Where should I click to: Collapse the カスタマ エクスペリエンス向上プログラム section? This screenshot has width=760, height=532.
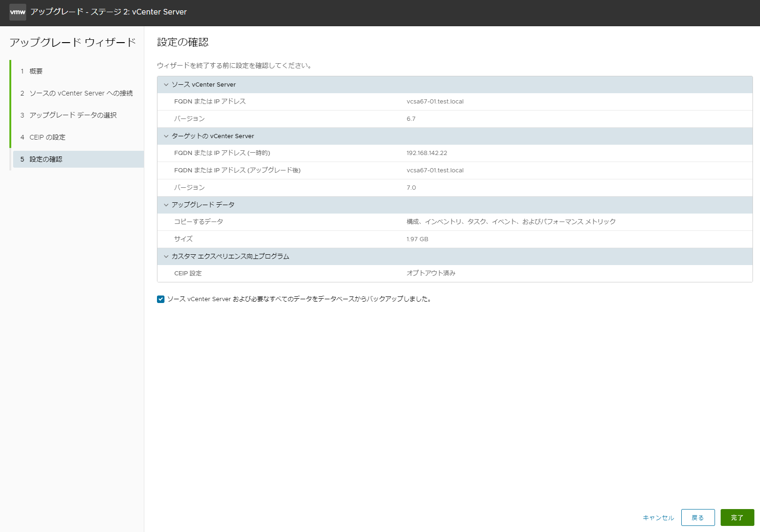pyautogui.click(x=166, y=257)
